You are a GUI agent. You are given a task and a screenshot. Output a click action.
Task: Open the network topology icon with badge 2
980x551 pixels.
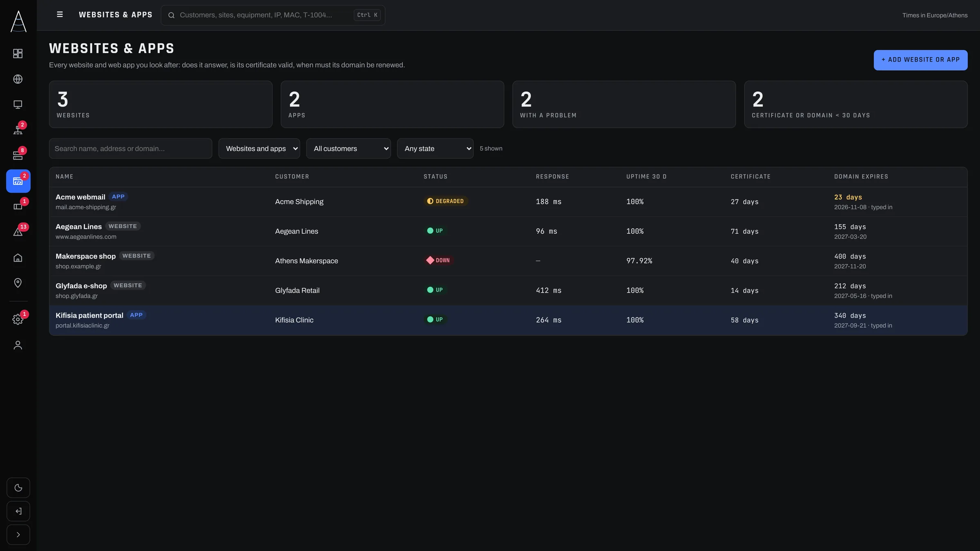click(x=18, y=130)
